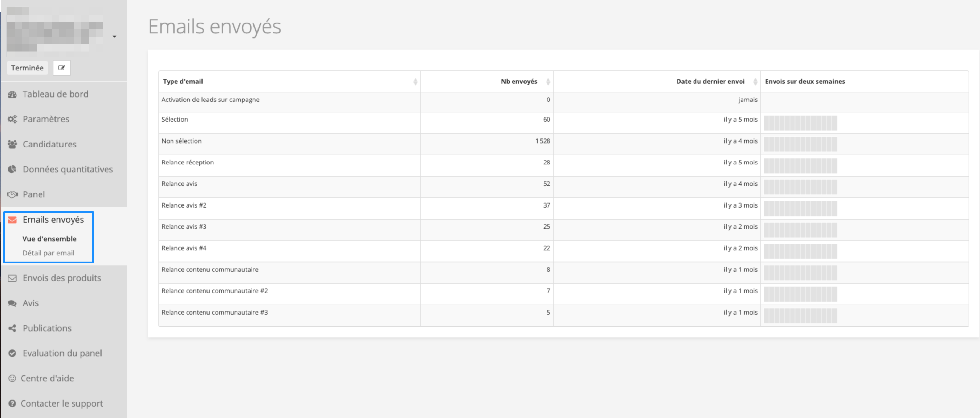
Task: Open Contacter le support link
Action: (61, 404)
